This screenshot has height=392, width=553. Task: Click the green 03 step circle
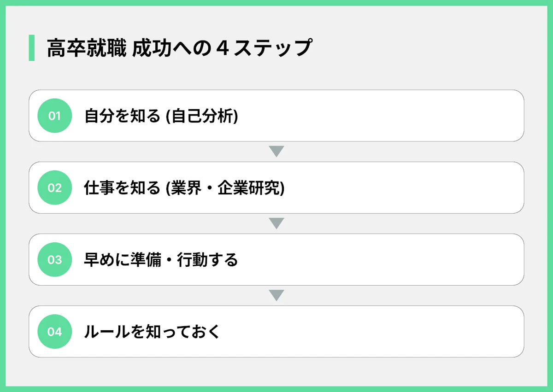coord(54,259)
